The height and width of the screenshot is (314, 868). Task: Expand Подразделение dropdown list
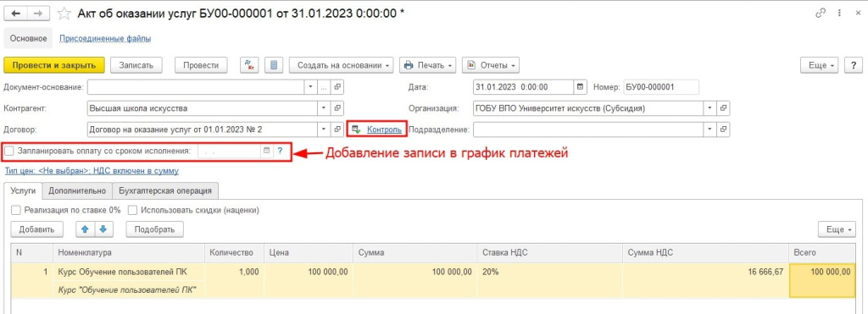click(x=709, y=129)
